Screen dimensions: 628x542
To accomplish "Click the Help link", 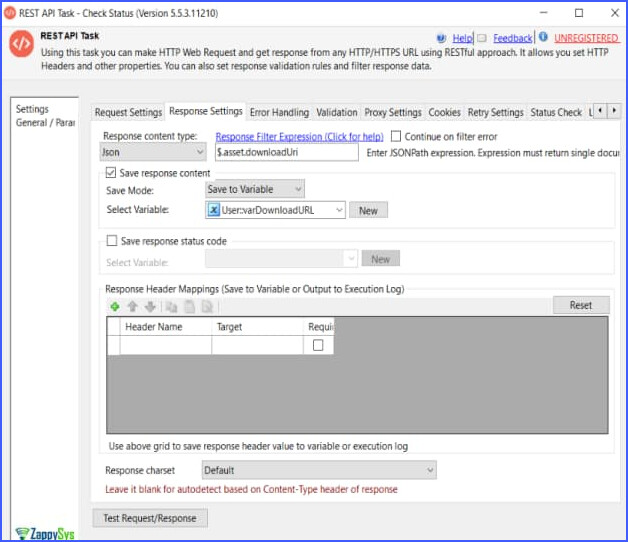I will pyautogui.click(x=463, y=38).
